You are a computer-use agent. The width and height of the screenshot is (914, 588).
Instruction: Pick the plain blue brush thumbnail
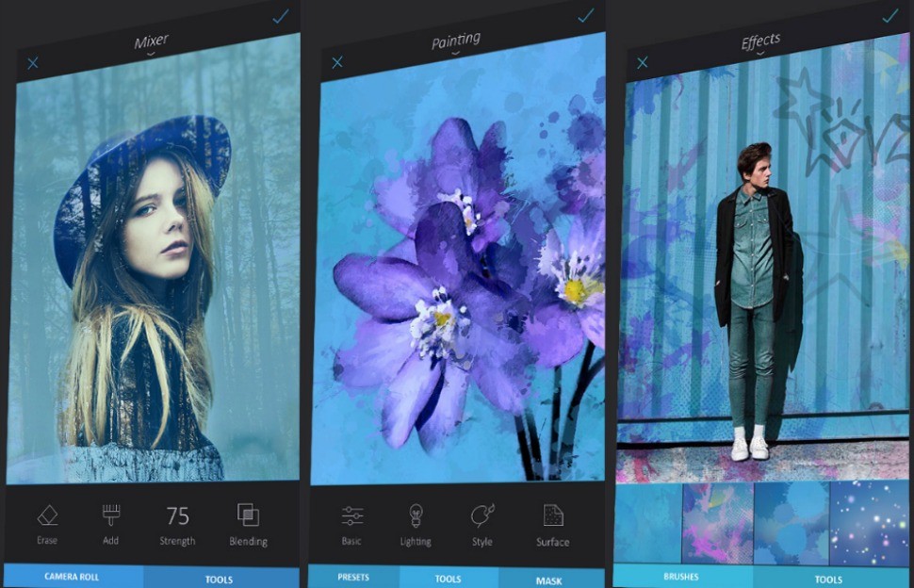click(x=647, y=523)
